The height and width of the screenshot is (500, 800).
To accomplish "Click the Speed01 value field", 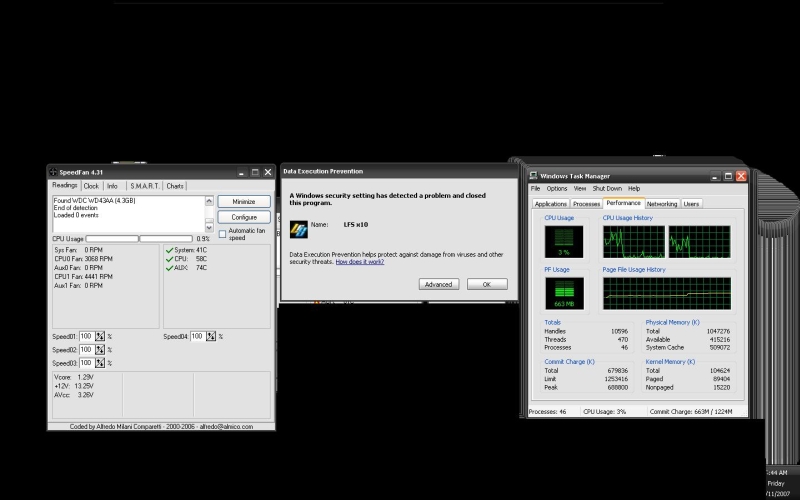I will [87, 336].
